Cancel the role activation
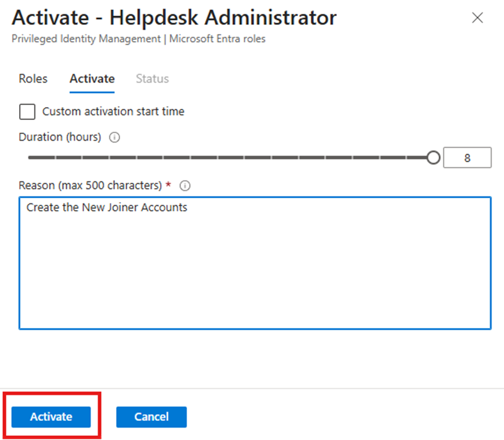Viewport: 504px width, 440px height. (151, 417)
